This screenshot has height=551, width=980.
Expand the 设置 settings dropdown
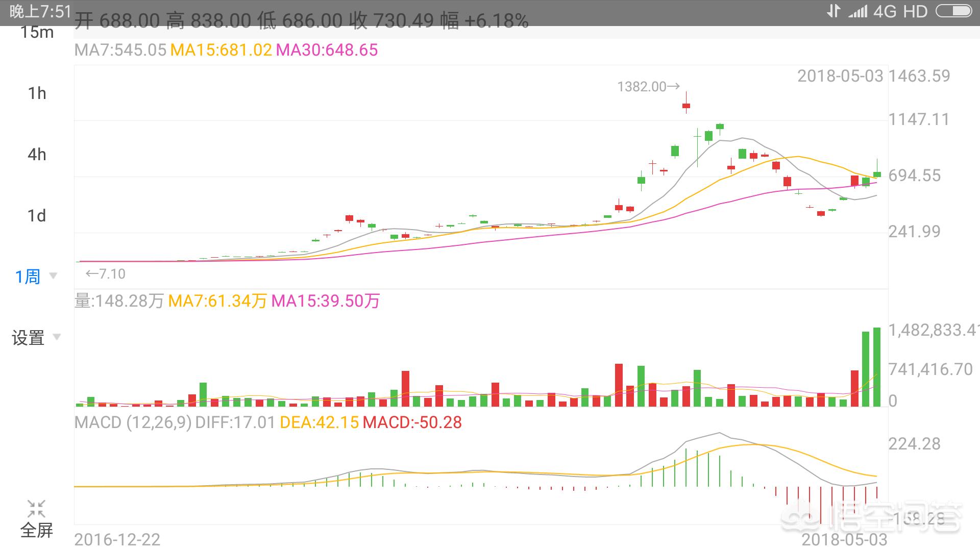tap(29, 338)
